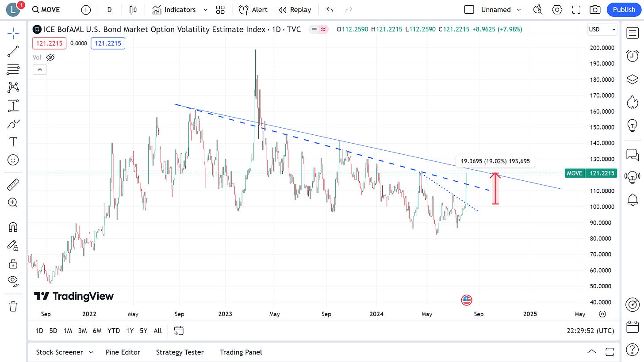Select the 5Y time range
Image resolution: width=644 pixels, height=362 pixels.
tap(143, 331)
